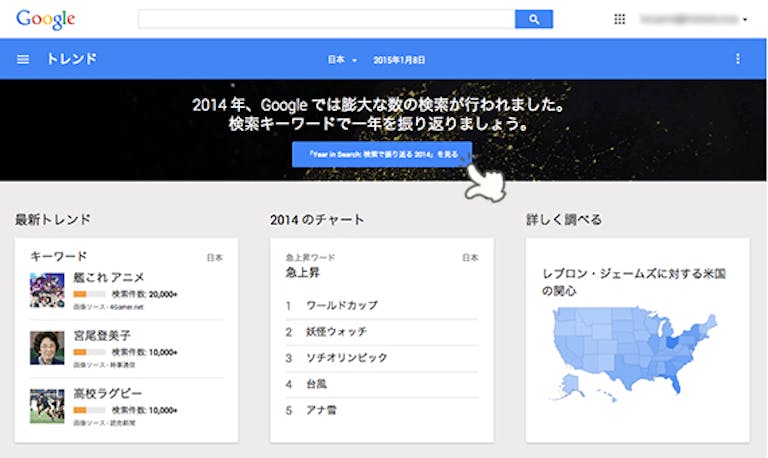Click the 2015年1月8日 date selector

[398, 60]
